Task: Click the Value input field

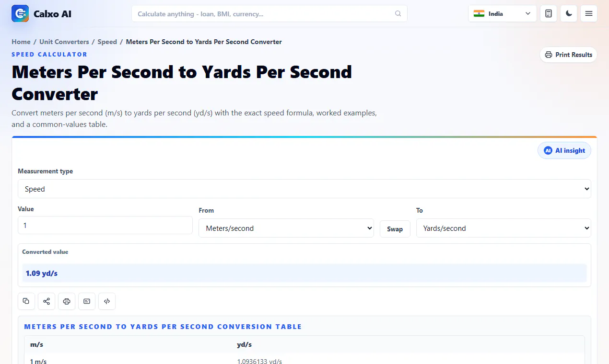Action: click(x=105, y=225)
